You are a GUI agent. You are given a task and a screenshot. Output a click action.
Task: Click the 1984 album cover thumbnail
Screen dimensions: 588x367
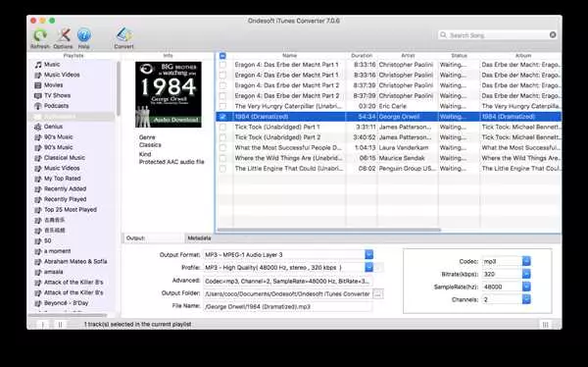(x=169, y=94)
